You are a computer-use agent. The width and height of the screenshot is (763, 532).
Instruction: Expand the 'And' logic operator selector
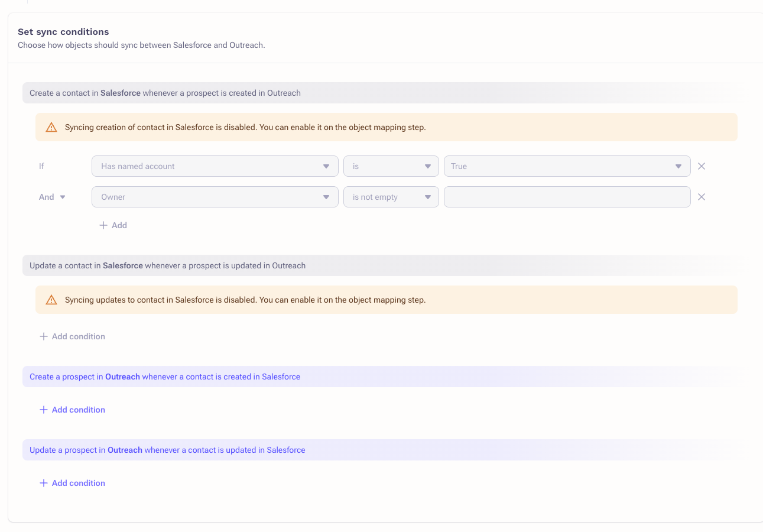click(52, 197)
